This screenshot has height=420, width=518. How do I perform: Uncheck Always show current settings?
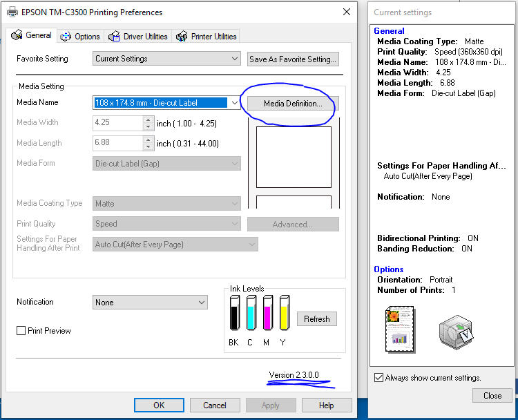click(378, 377)
